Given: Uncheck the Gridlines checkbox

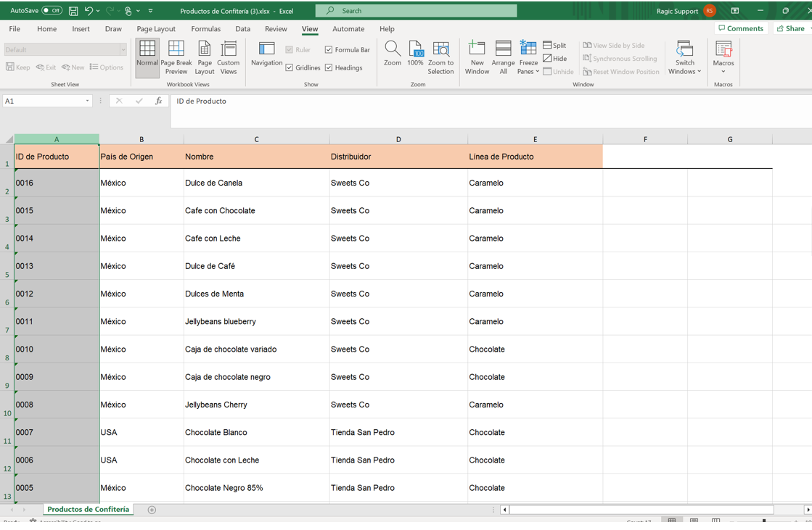Looking at the screenshot, I should coord(290,68).
